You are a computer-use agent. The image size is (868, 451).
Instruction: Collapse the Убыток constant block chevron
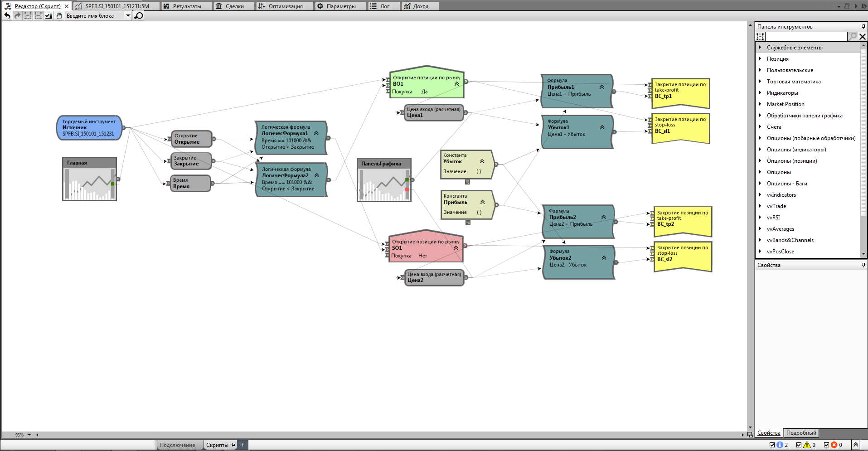click(482, 161)
